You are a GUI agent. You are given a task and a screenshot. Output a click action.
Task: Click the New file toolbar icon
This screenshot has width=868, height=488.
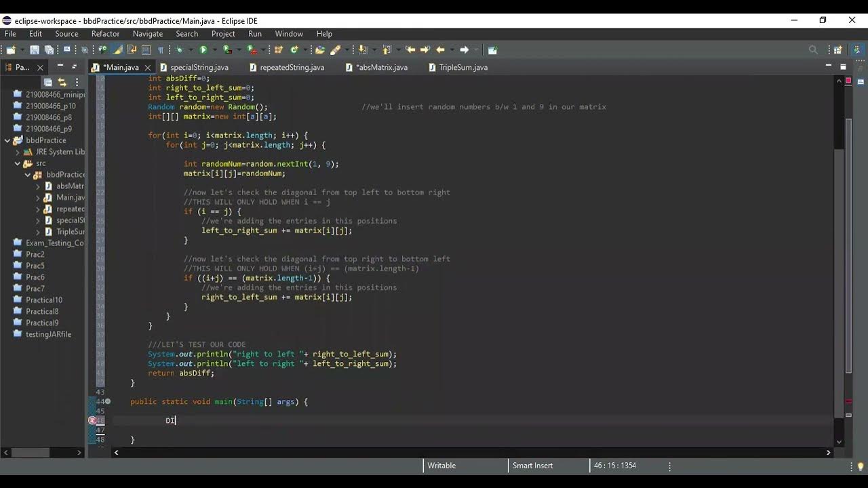coord(11,49)
